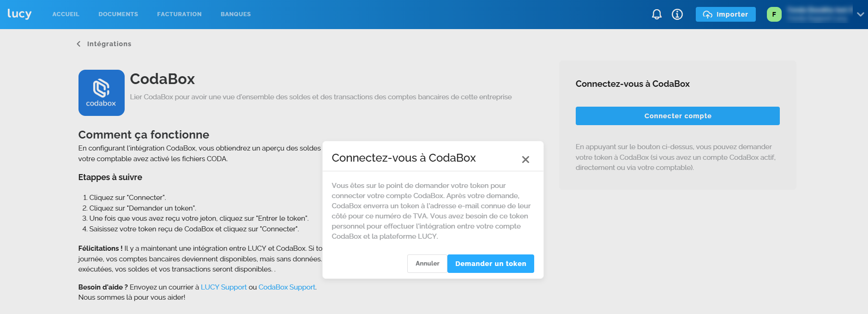Image resolution: width=868 pixels, height=314 pixels.
Task: Open the ACCUEIL menu
Action: pos(66,14)
